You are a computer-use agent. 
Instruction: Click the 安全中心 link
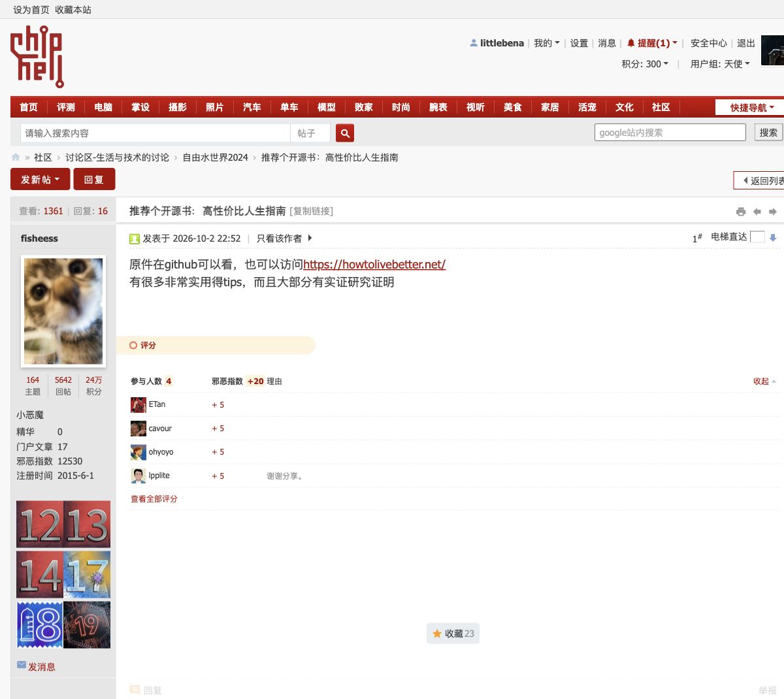(709, 43)
